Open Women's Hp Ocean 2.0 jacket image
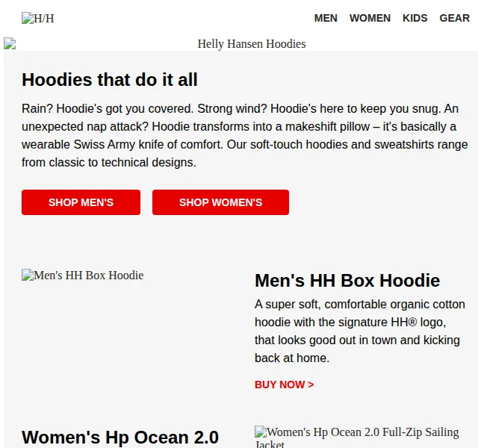Screen dimensions: 478x448 (x=357, y=437)
